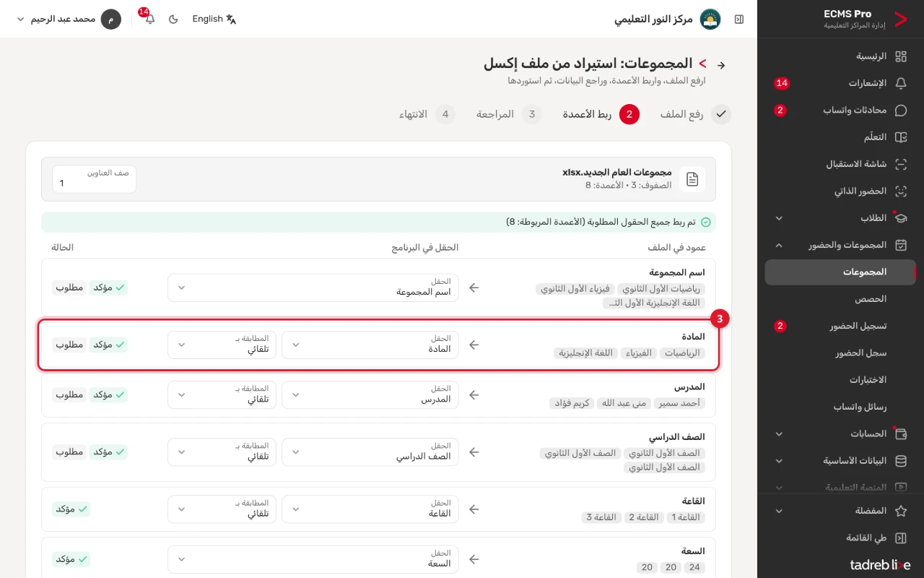Open user menu محمد عبد الرحيم
This screenshot has width=924, height=578.
tap(69, 20)
